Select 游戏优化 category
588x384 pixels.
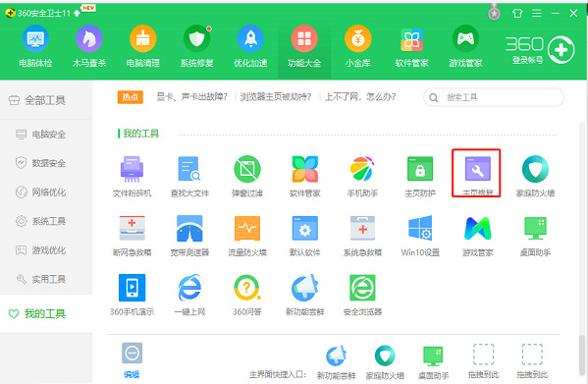click(x=41, y=250)
